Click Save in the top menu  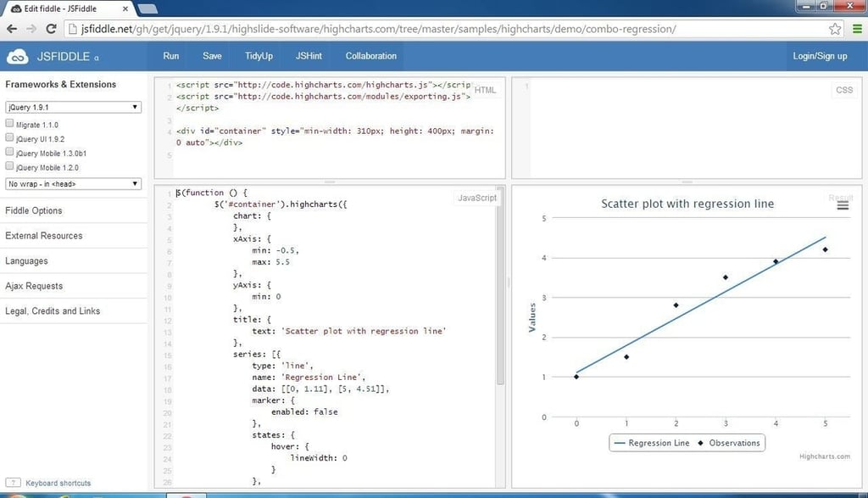point(212,56)
